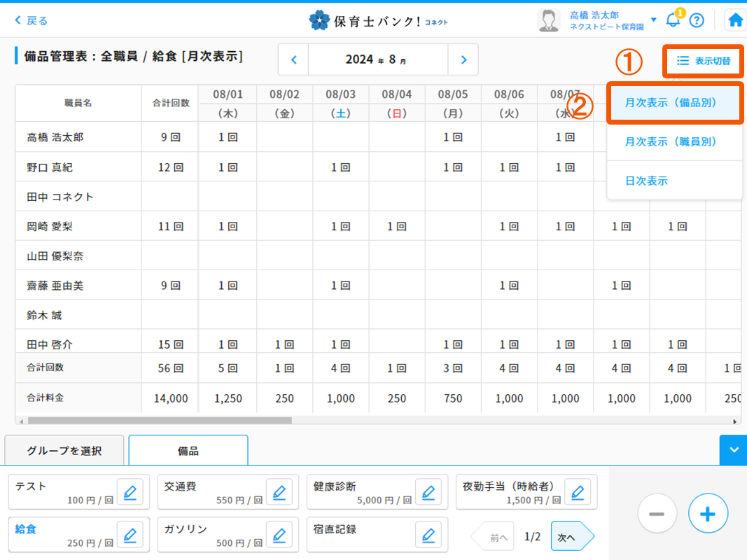Click the edit icon for ガソリン
Viewport: 747px width, 560px height.
coord(279,535)
